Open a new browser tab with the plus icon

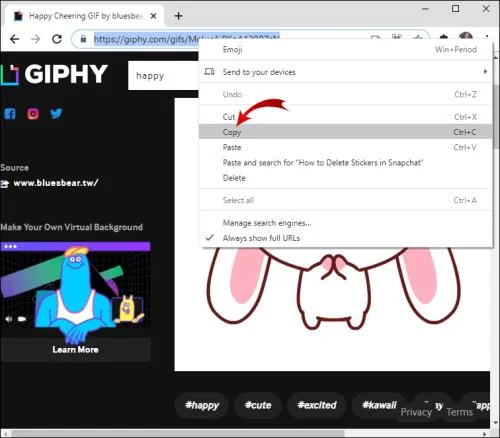coord(178,16)
